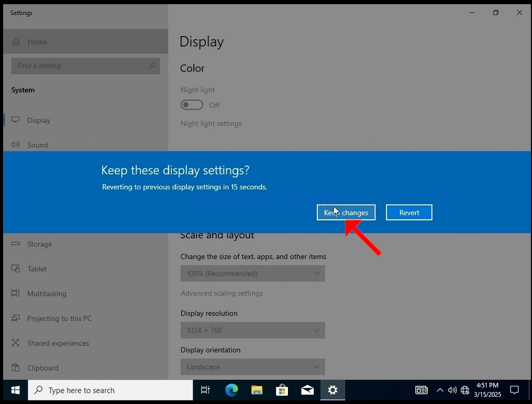Select Tablet in the sidebar
The height and width of the screenshot is (404, 532).
coord(85,268)
